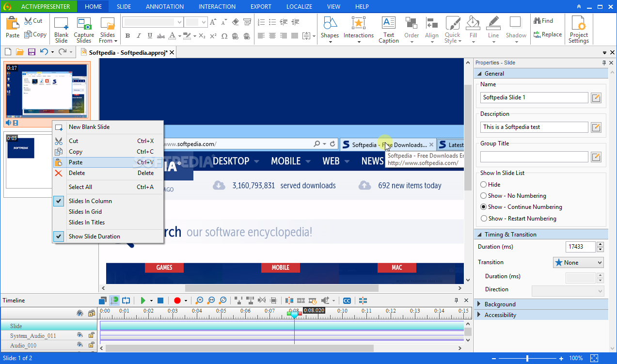Insert special symbol (Omega icon)
The height and width of the screenshot is (364, 617).
pyautogui.click(x=224, y=36)
